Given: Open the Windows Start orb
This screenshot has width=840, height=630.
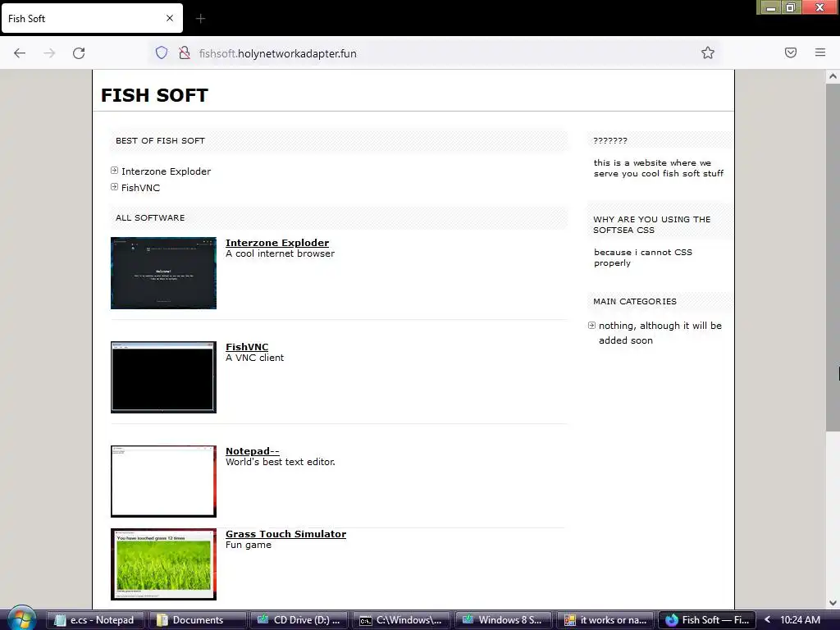Looking at the screenshot, I should coord(21,619).
